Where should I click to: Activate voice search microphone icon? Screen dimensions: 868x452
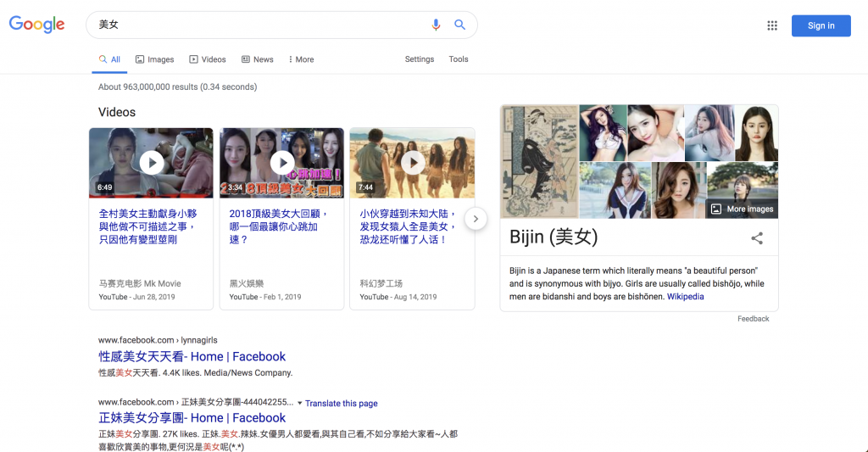coord(436,25)
